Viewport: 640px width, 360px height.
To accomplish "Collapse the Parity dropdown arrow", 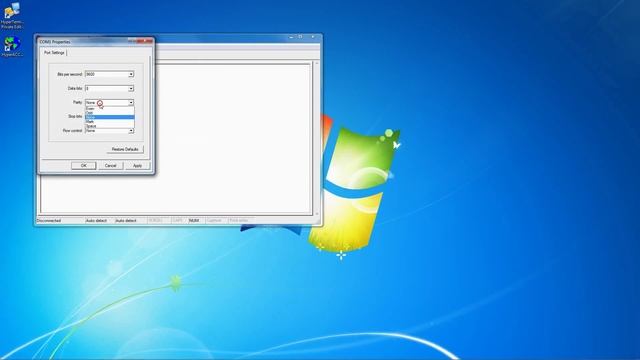I will 131,102.
